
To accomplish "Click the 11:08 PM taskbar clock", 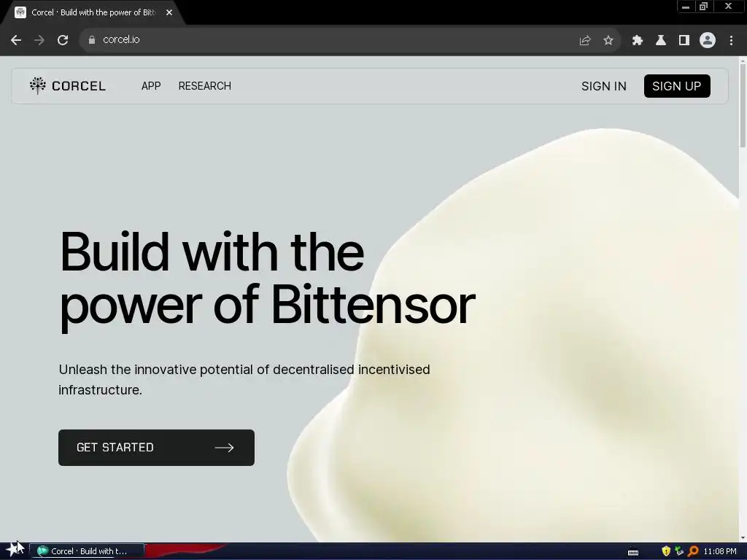I will tap(720, 551).
